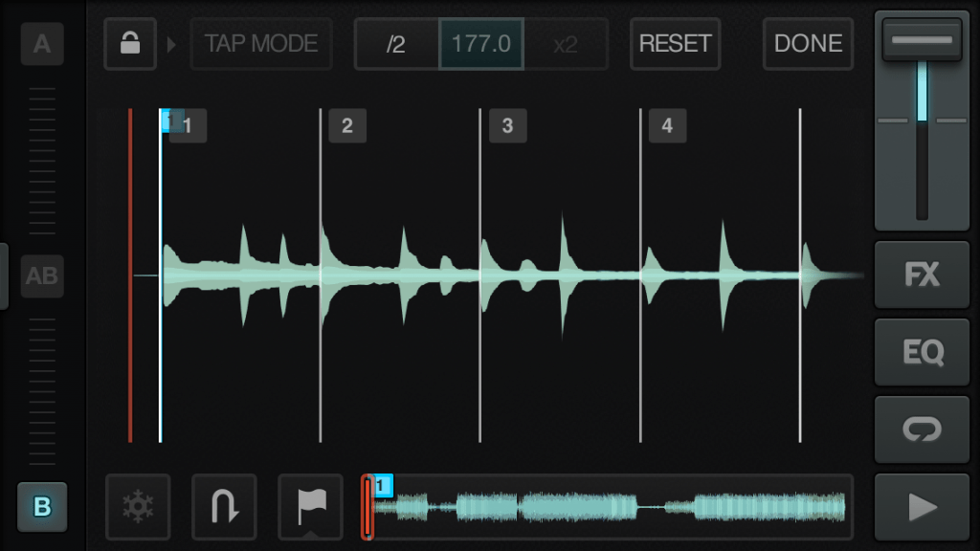
Task: Start playback with the play button
Action: click(922, 507)
